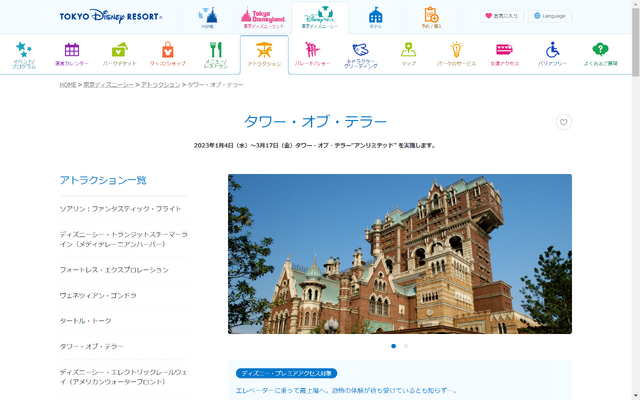Image resolution: width=640 pixels, height=400 pixels.
Task: Open the 予約/購入 reservation icon
Action: point(431,18)
